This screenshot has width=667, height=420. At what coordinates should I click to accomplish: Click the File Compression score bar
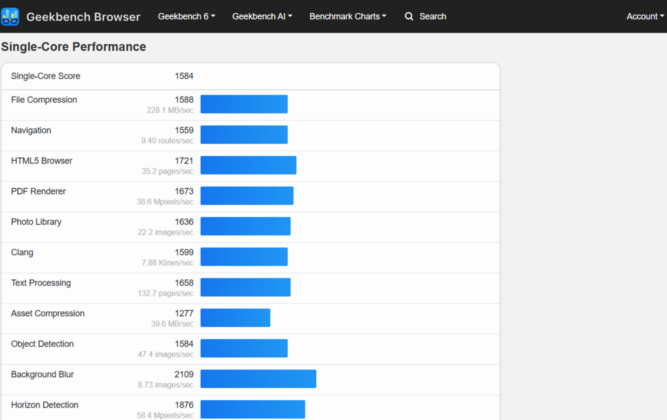(x=244, y=104)
